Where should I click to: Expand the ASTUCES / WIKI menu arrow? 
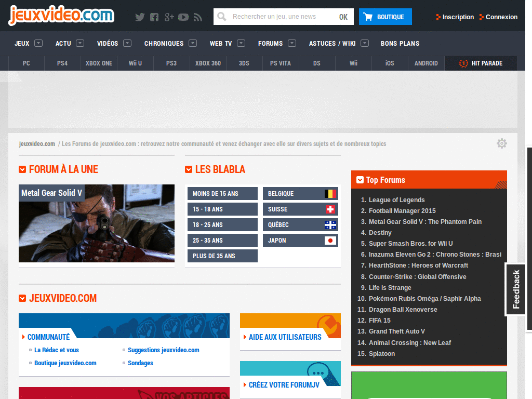(365, 43)
